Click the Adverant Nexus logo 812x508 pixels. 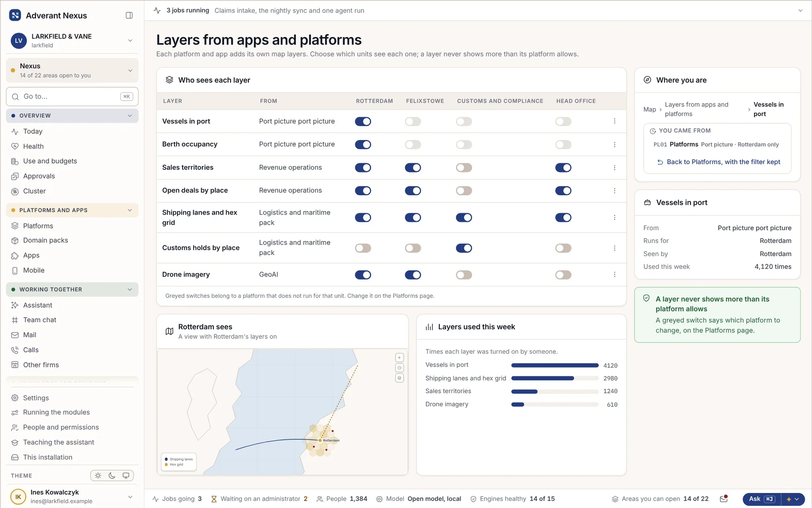click(15, 15)
